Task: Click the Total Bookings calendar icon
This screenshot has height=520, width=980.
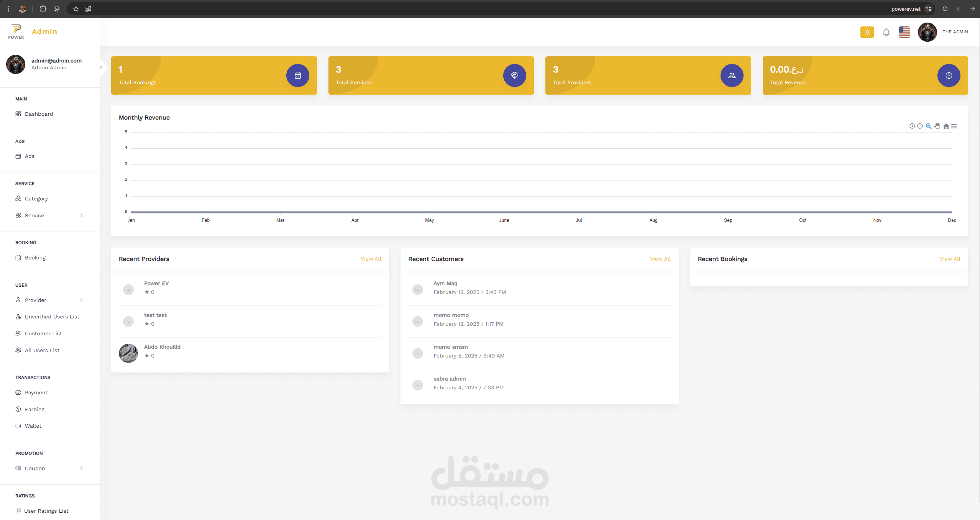Action: pos(297,75)
